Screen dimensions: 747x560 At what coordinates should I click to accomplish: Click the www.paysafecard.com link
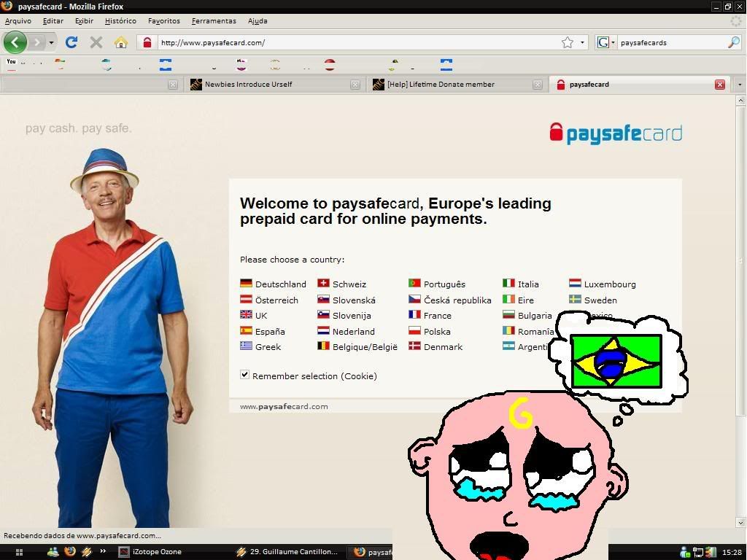[283, 406]
